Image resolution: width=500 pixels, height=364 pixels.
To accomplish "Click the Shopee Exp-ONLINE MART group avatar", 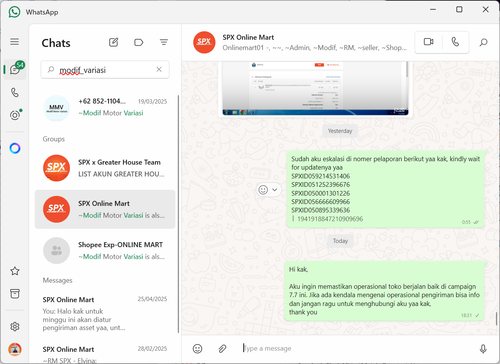I will click(56, 250).
